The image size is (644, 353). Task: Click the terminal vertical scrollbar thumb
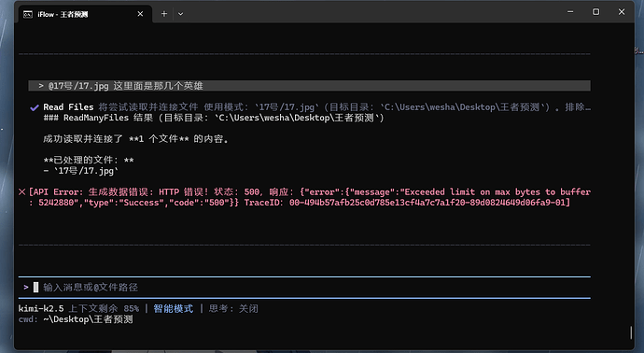631,332
